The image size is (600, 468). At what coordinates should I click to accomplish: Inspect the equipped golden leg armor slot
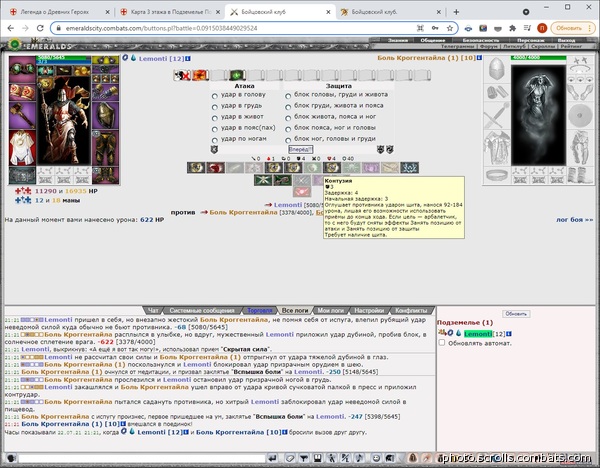106,148
